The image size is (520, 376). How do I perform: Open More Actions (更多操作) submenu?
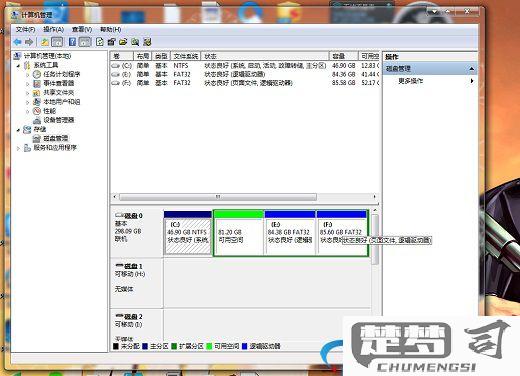[411, 81]
